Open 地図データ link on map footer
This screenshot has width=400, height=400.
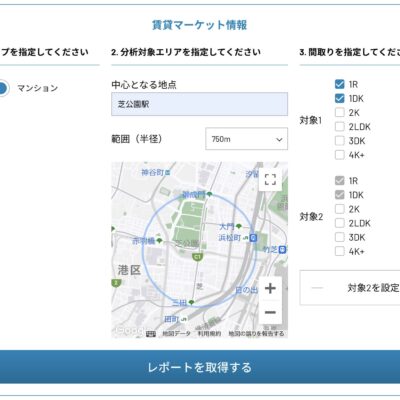tap(176, 334)
